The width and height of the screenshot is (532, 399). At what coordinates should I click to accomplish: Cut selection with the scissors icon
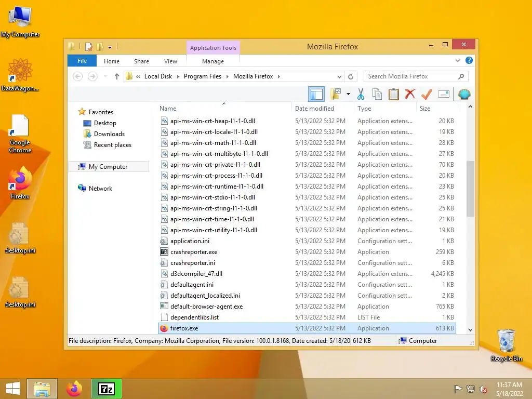click(361, 95)
